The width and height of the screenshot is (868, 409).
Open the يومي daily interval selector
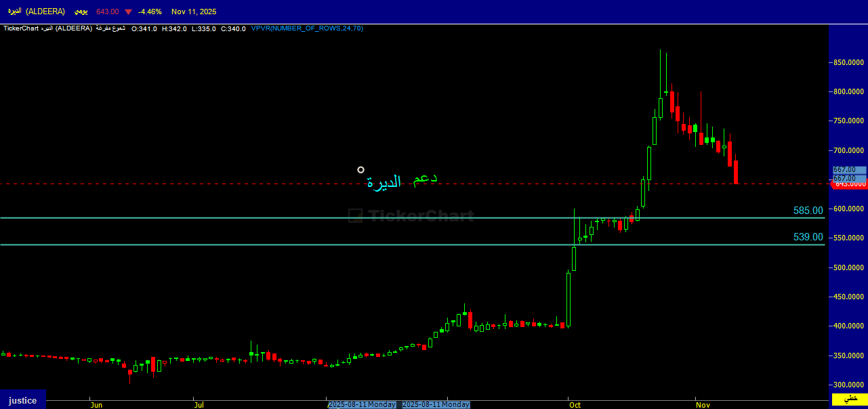click(x=81, y=12)
